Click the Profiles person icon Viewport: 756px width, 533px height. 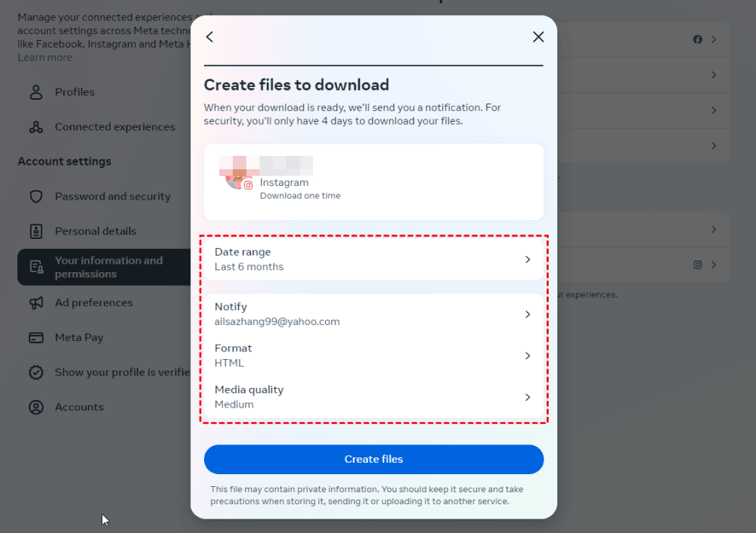pyautogui.click(x=36, y=92)
